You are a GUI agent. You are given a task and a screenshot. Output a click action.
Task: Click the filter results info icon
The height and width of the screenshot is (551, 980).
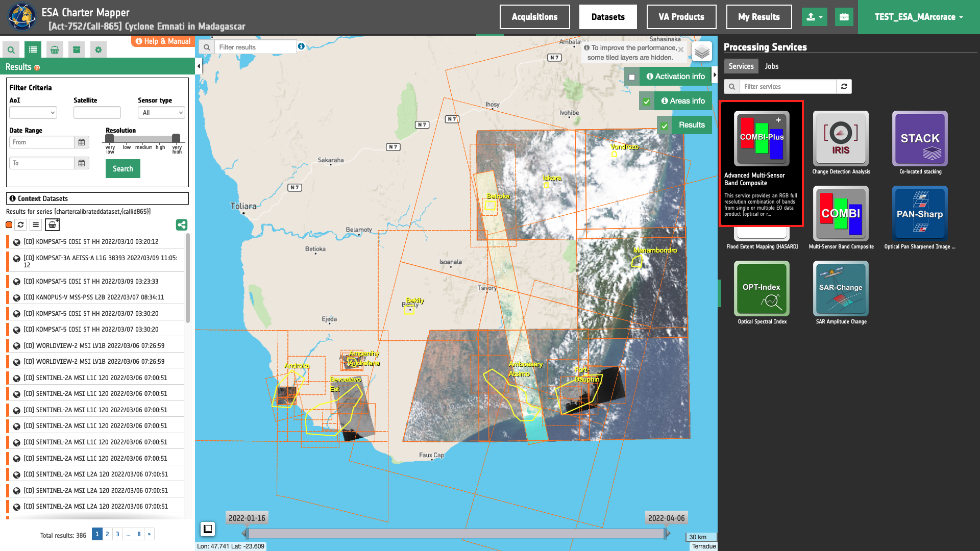[301, 46]
